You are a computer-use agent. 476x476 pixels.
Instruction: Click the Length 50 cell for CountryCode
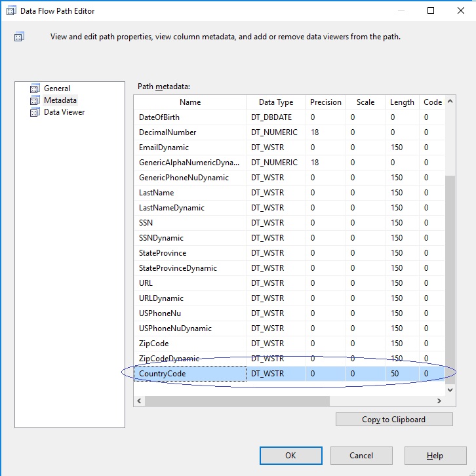tap(402, 374)
